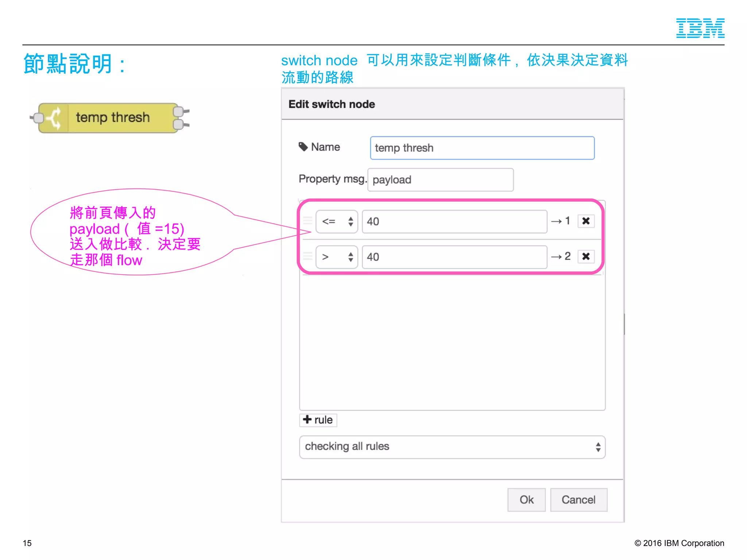Cancel the Edit switch node dialog
Screen dimensions: 747x560
pos(578,499)
